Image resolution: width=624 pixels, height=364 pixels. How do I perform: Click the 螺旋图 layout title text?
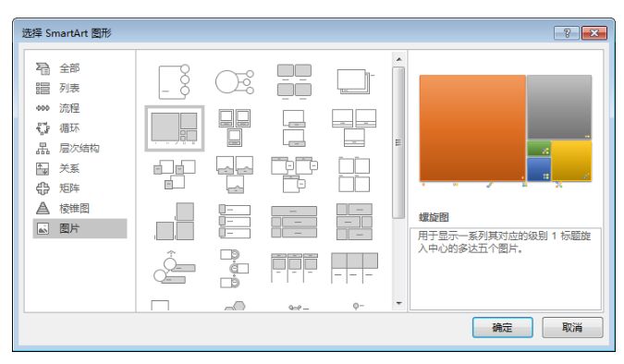click(x=434, y=217)
